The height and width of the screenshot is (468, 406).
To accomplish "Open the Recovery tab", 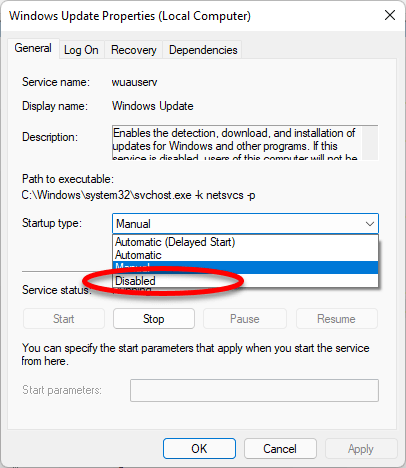I will tap(134, 50).
